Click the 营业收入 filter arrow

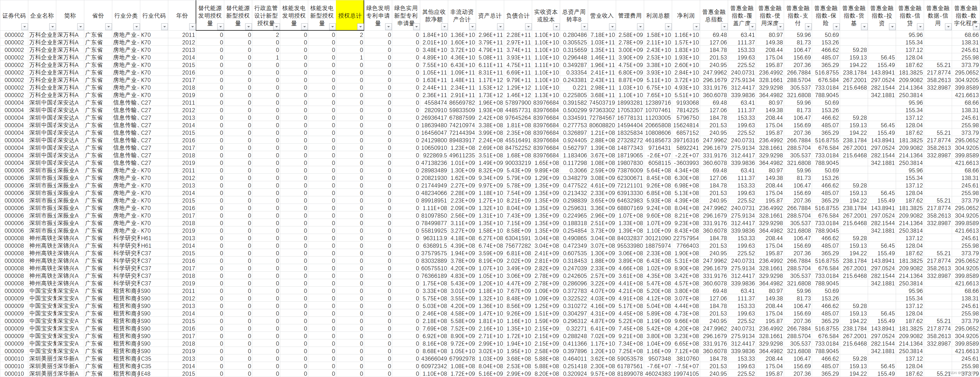pos(612,27)
